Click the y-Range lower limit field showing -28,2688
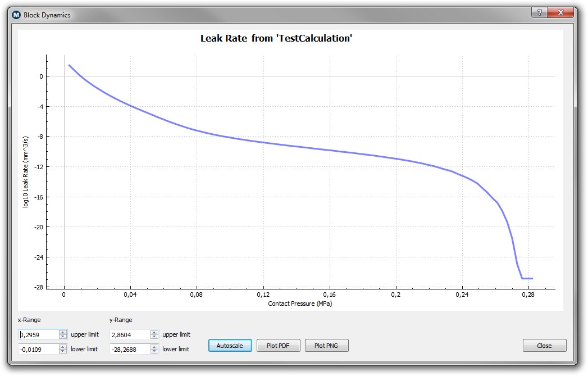This screenshot has width=588, height=376. 130,349
